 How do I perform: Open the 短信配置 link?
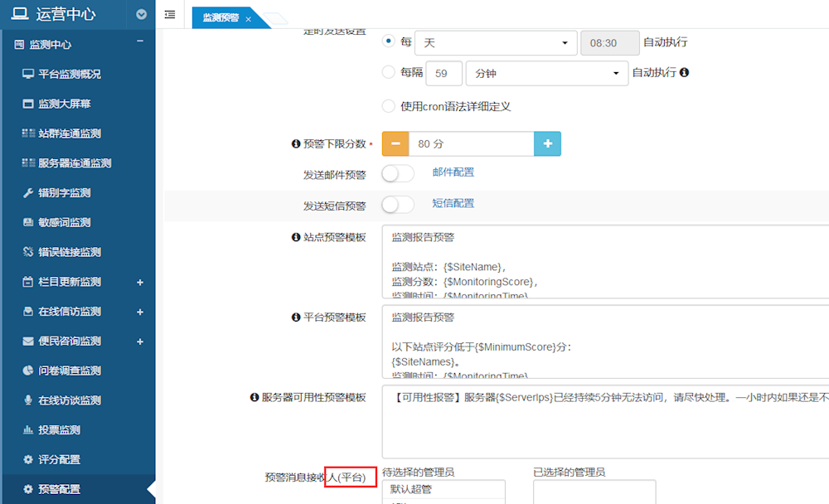tap(453, 203)
